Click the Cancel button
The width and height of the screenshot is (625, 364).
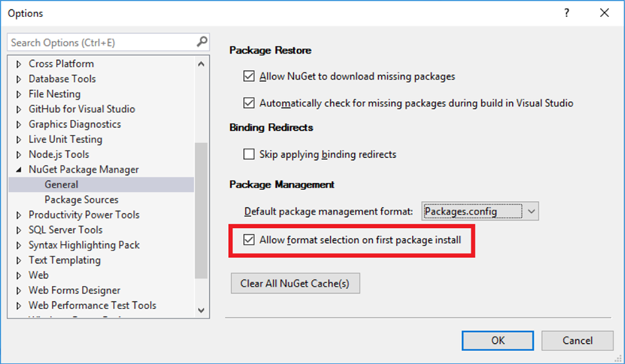point(577,340)
